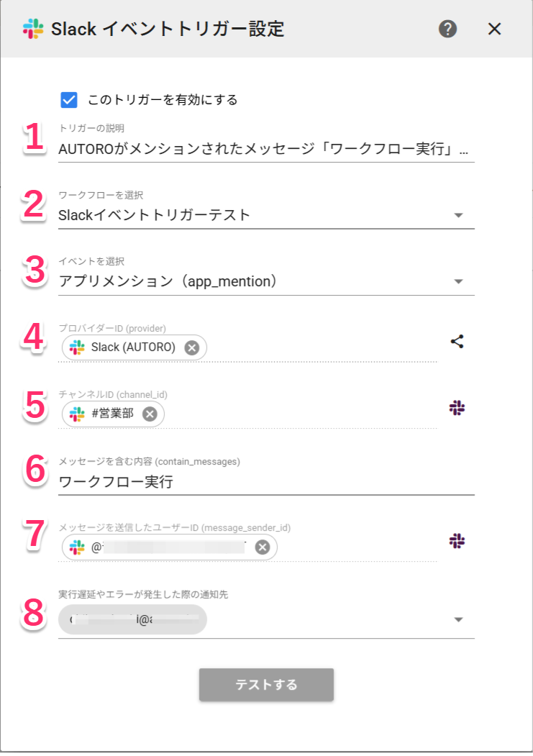The height and width of the screenshot is (756, 533).
Task: Click the Slack icon beside channel ID
Action: click(x=457, y=408)
